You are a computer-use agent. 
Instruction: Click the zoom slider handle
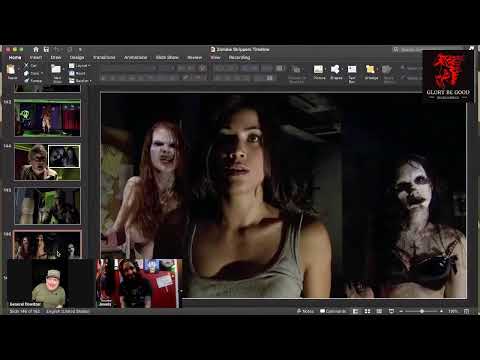pos(422,311)
